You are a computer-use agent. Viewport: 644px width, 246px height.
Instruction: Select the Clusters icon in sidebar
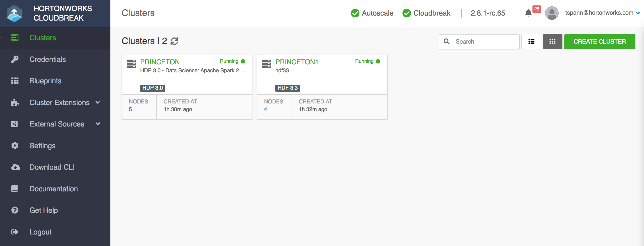click(15, 37)
